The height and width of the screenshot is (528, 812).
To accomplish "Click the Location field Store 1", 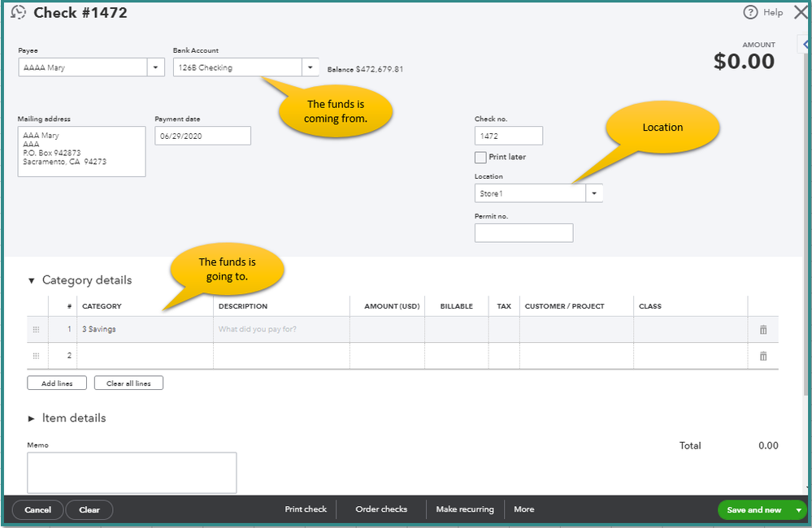I will tap(530, 193).
